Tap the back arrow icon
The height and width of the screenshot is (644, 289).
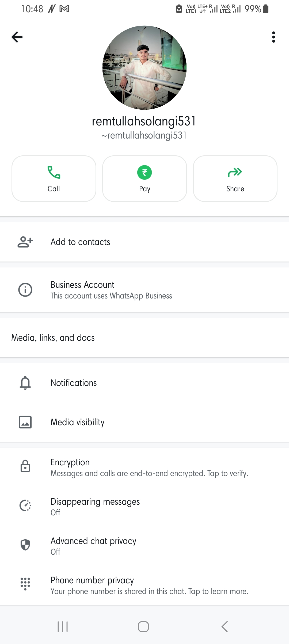pos(17,37)
